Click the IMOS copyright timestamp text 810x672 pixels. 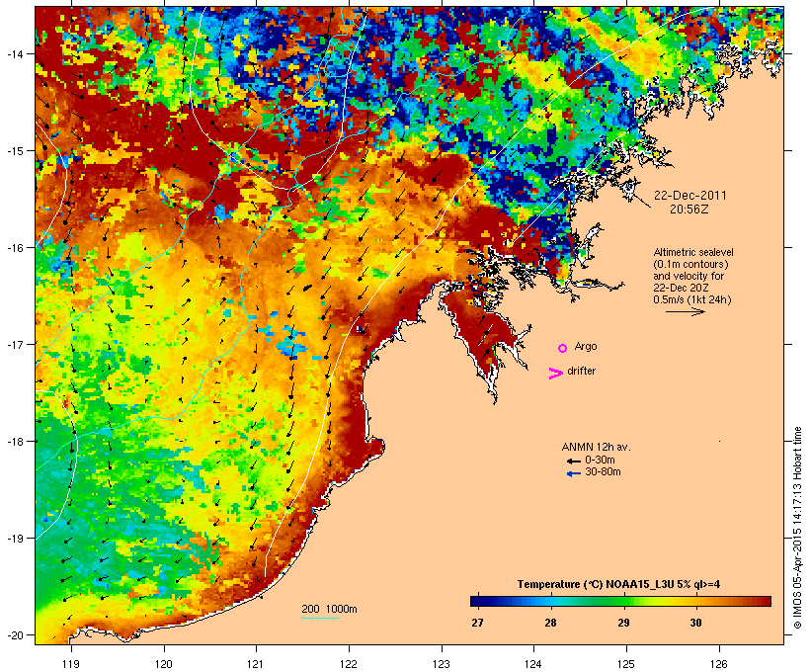pos(797,528)
